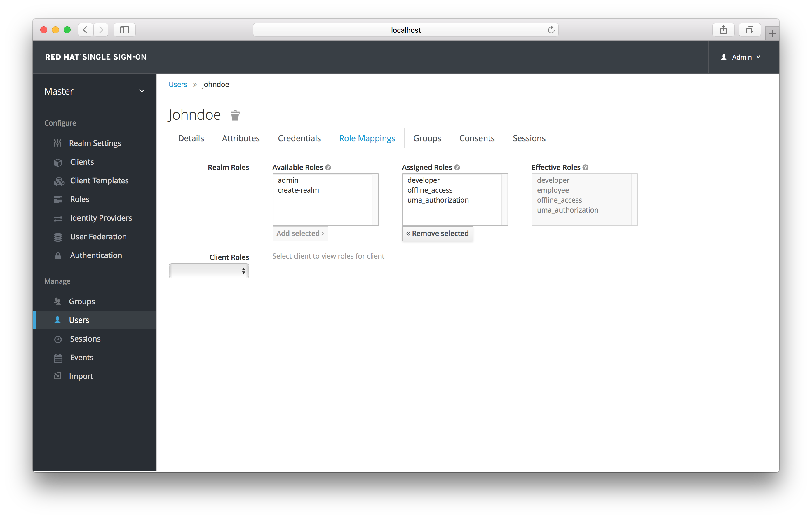Click Remove selected to unassign role

point(437,233)
